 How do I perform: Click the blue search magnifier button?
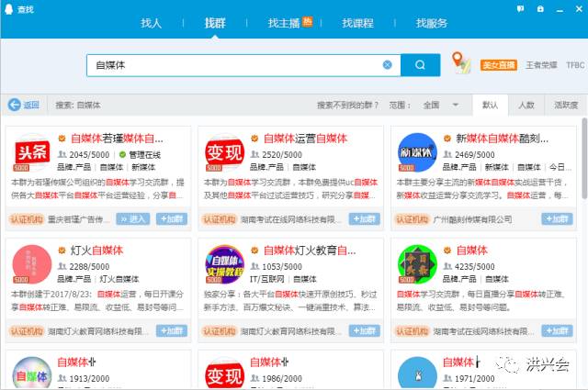[421, 65]
